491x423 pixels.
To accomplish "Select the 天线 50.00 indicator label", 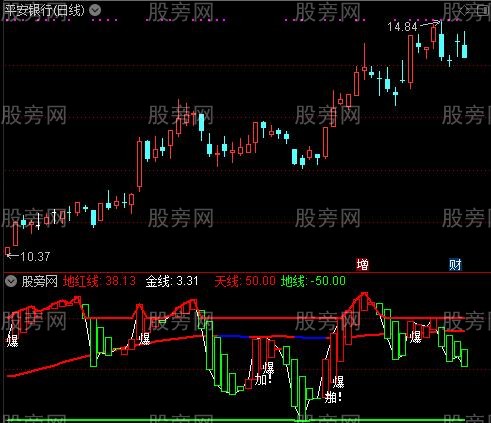I will pyautogui.click(x=245, y=281).
